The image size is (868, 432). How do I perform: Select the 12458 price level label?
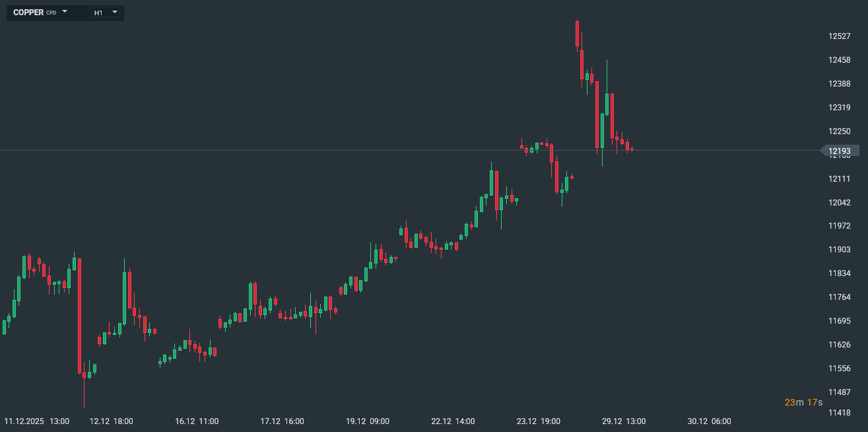point(840,60)
